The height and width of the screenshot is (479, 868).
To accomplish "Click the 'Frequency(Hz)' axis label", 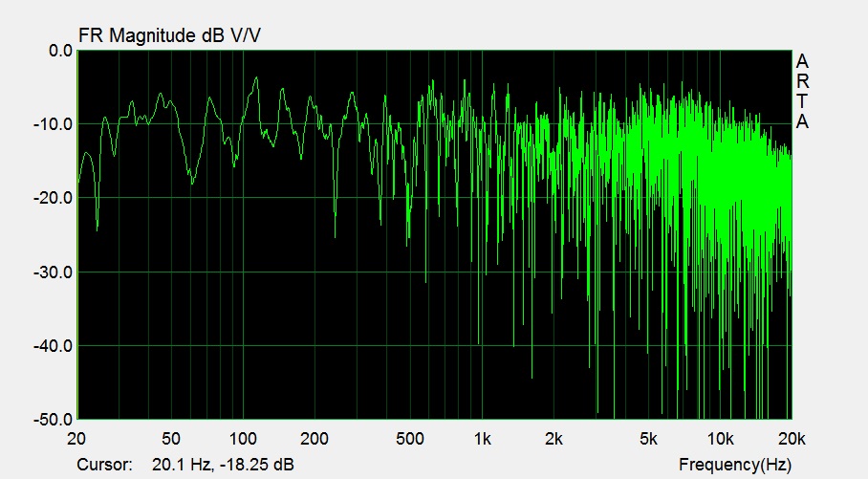I will (x=735, y=465).
